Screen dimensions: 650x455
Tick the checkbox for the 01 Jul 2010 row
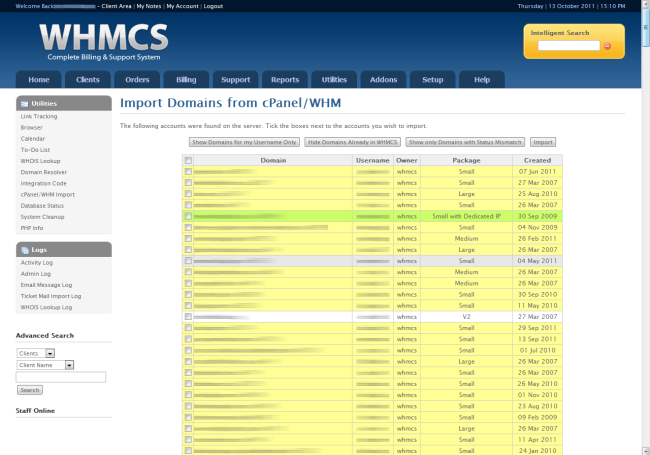point(188,350)
